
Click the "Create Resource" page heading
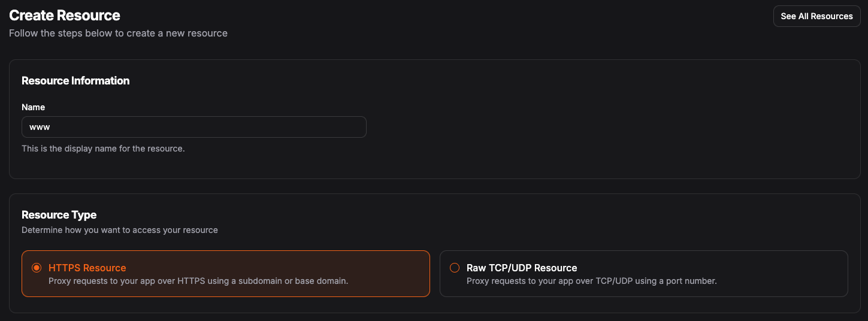pos(65,16)
